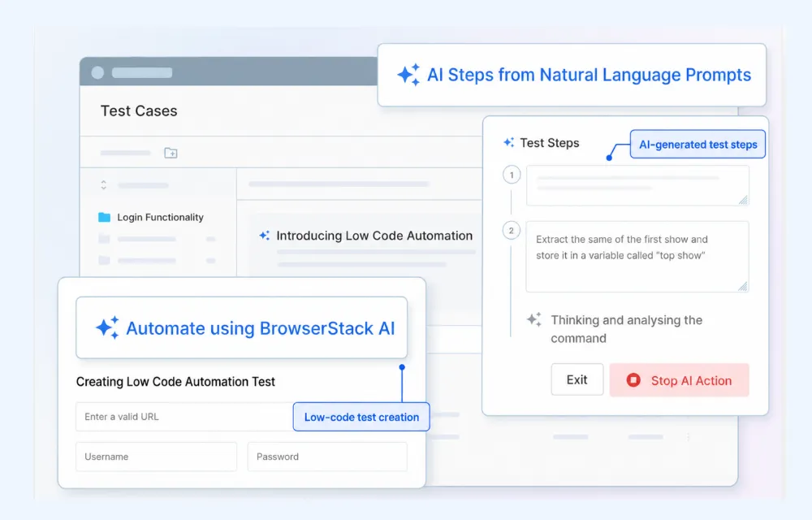
Task: Click sparkle icon in AI Steps from Natural Language Prompts
Action: (x=408, y=75)
